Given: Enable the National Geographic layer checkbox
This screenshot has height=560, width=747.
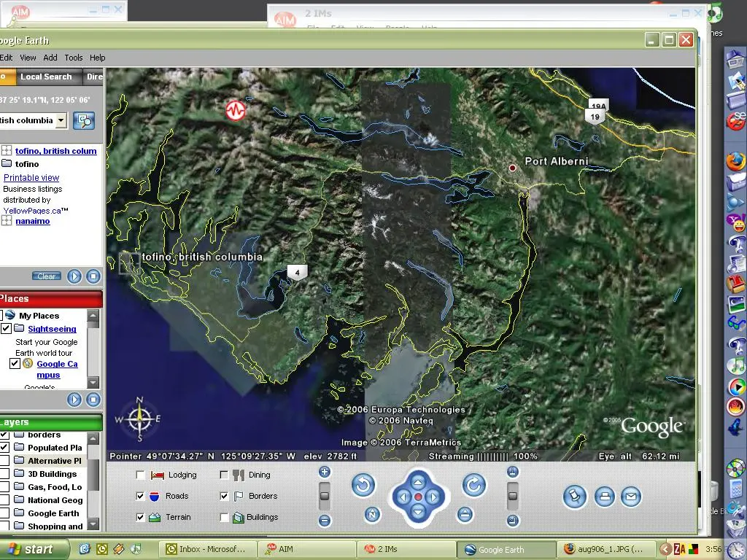Looking at the screenshot, I should click(4, 500).
